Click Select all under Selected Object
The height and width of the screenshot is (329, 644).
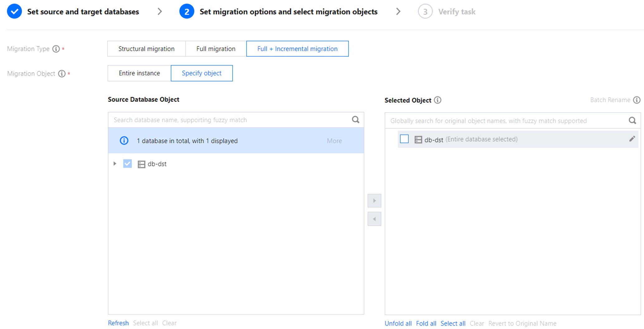coord(453,323)
